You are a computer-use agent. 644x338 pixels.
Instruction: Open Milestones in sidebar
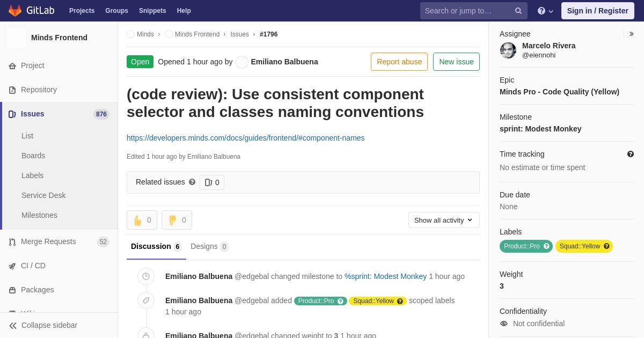[39, 215]
